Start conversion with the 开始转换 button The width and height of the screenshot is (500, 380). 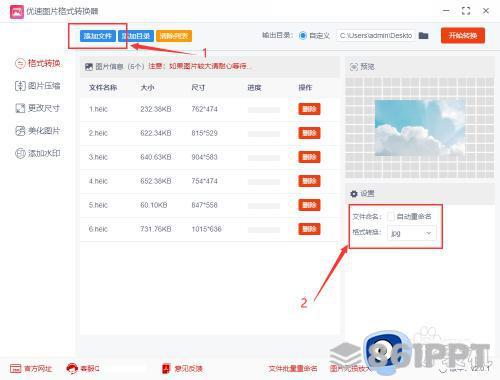(463, 36)
